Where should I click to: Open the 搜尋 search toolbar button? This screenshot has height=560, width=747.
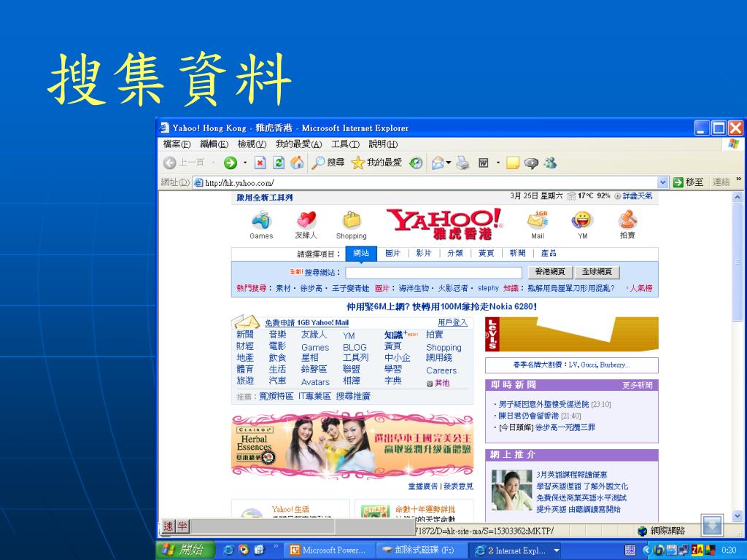tap(328, 163)
